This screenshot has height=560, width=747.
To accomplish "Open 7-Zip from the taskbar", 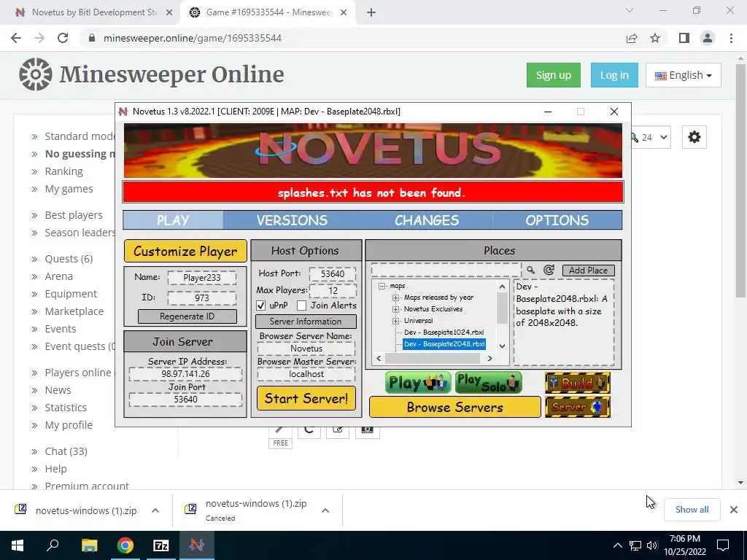I will click(x=161, y=545).
